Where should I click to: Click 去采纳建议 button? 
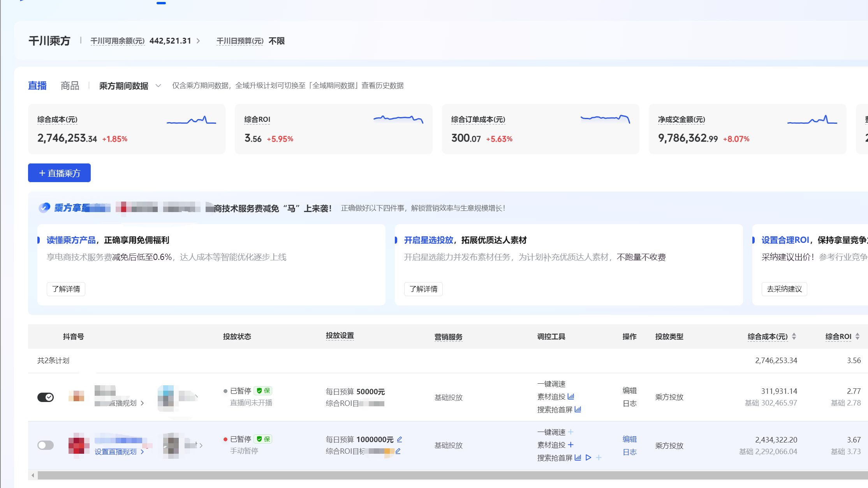[x=784, y=289]
